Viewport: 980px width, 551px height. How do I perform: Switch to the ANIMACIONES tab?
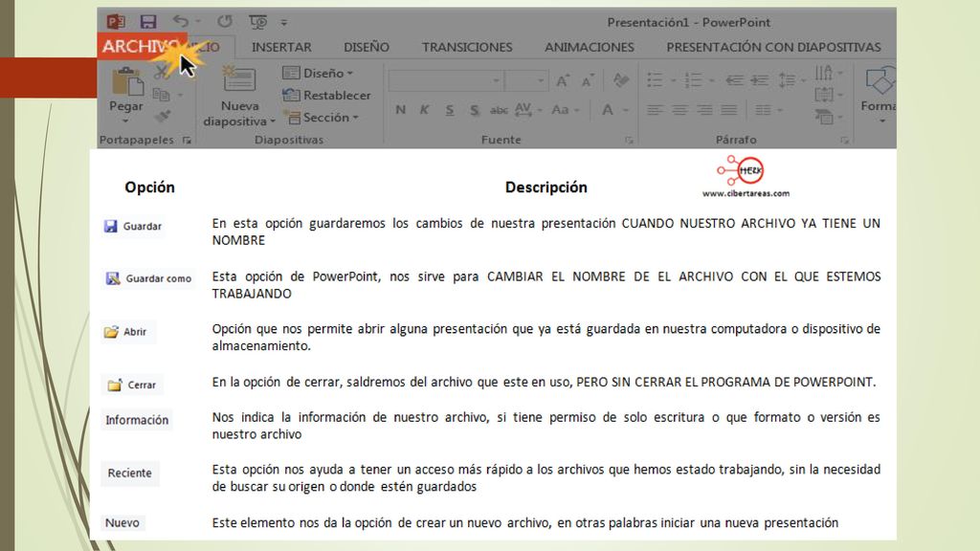pyautogui.click(x=589, y=47)
